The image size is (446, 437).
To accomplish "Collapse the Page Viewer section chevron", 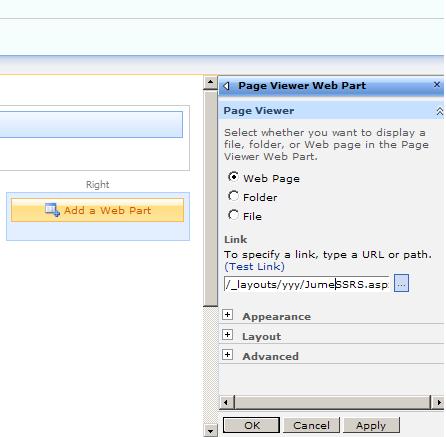I will (x=440, y=111).
